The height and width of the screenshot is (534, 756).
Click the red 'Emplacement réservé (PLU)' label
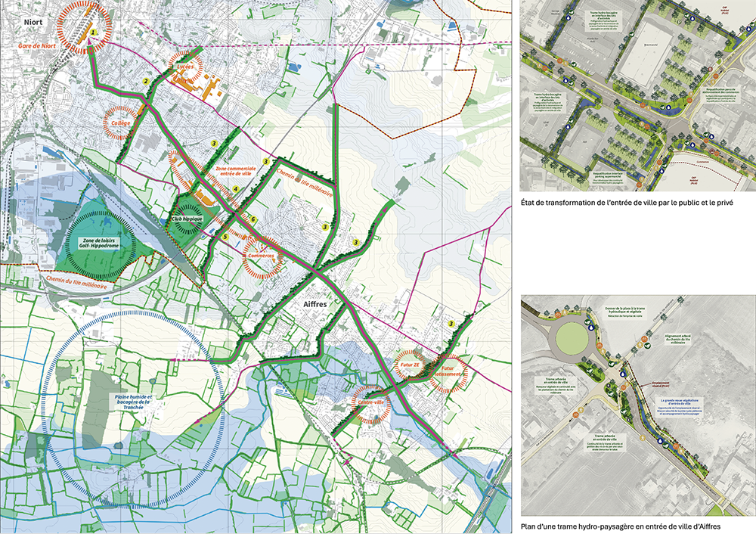661,384
